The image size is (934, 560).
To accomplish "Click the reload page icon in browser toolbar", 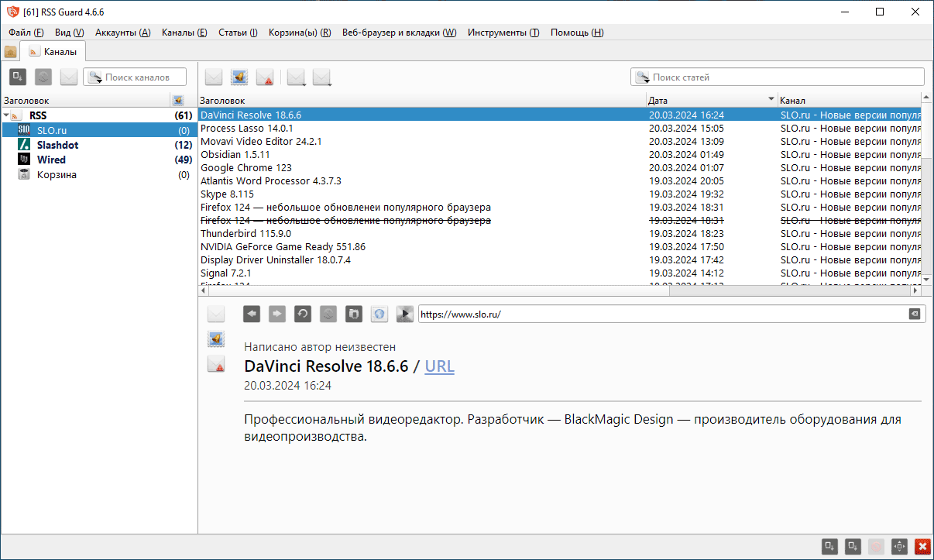I will tap(302, 314).
